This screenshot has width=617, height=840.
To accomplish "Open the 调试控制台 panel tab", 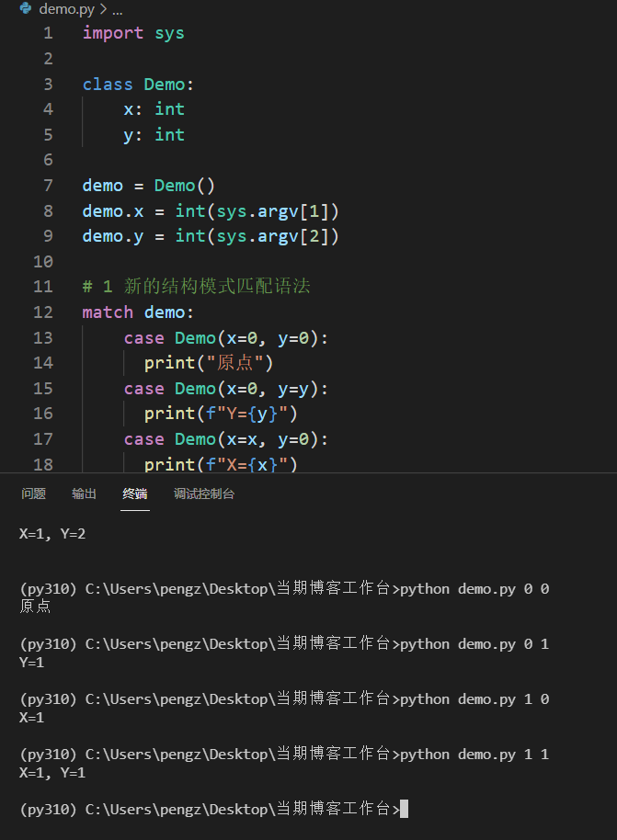I will [x=204, y=494].
